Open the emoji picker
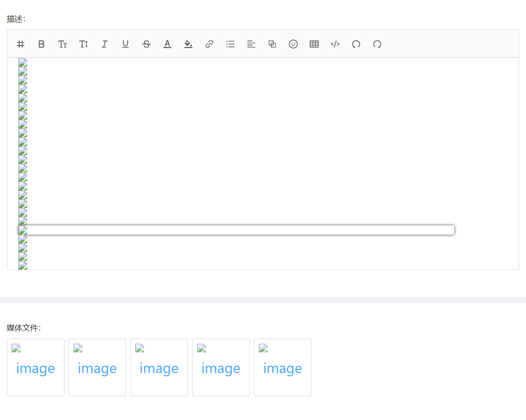The width and height of the screenshot is (526, 420). pos(293,44)
